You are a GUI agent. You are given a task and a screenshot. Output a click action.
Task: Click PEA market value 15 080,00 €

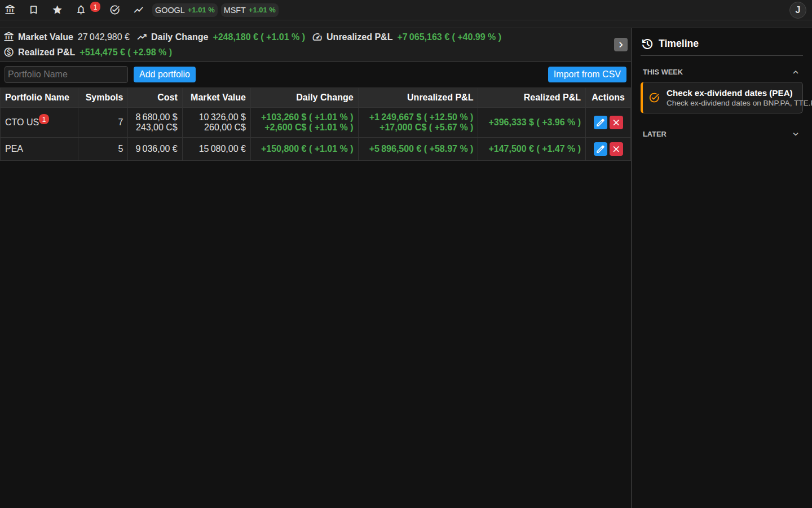[222, 149]
